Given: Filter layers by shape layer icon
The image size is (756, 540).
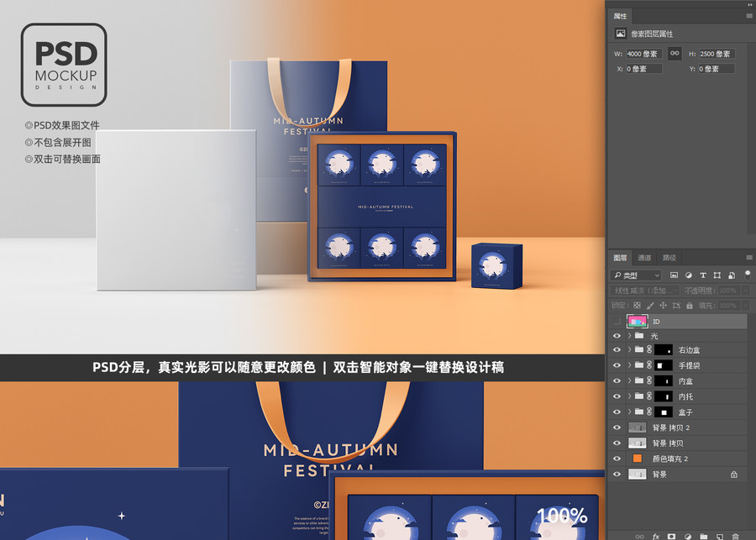Looking at the screenshot, I should coord(717,275).
